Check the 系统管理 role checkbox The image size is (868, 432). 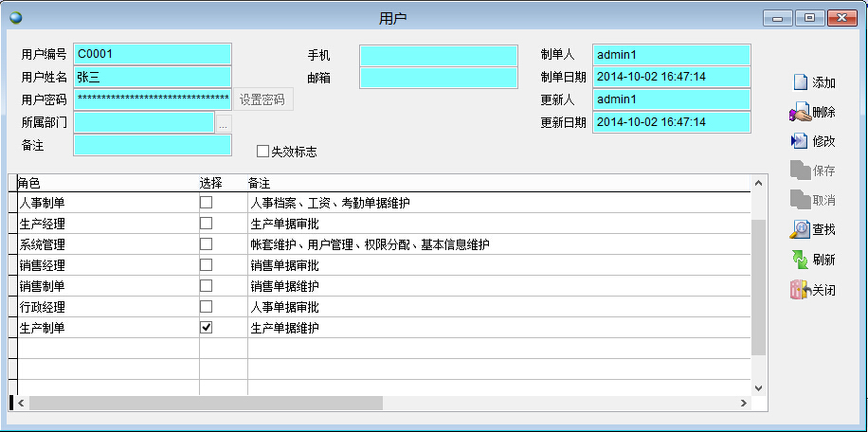[x=206, y=243]
